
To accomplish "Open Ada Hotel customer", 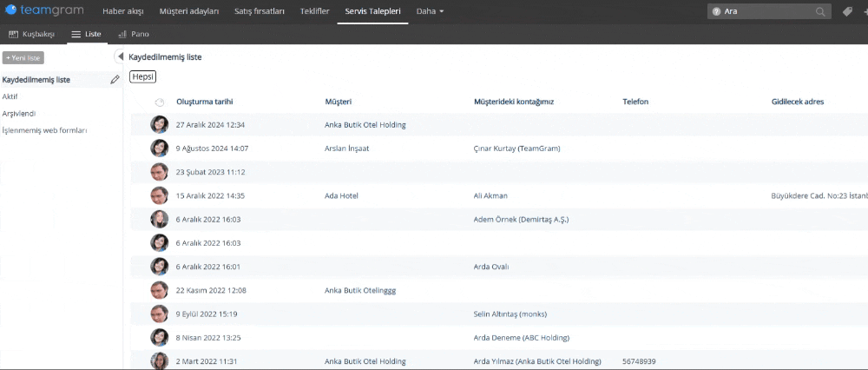I will [341, 195].
